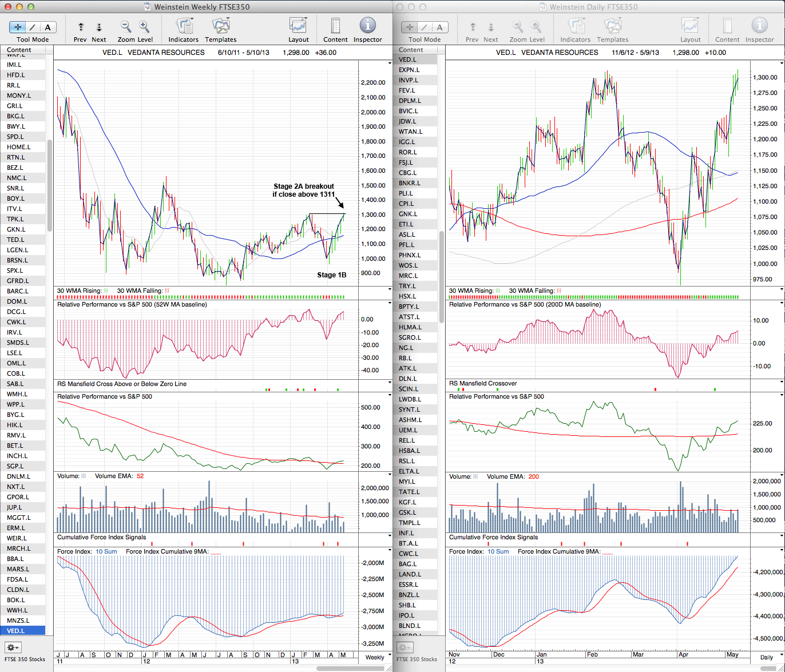This screenshot has height=672, width=785.
Task: Open the Templates icon in Weekly toolbar
Action: (x=220, y=26)
